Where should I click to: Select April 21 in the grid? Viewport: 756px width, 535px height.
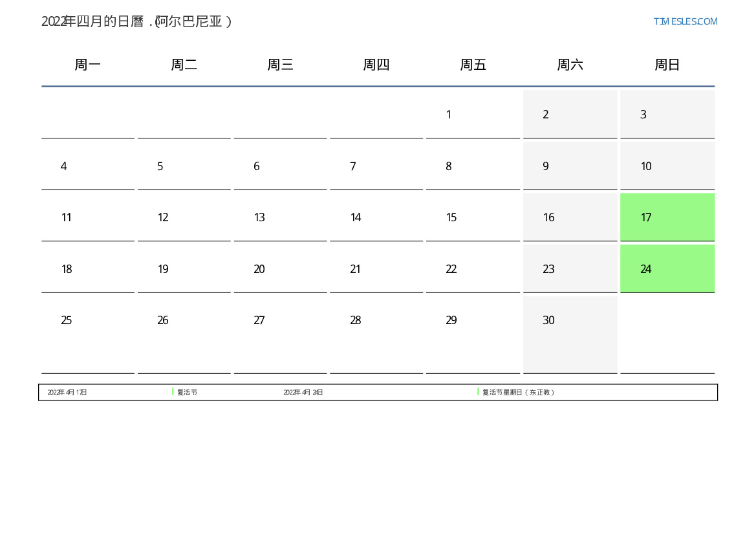point(376,269)
